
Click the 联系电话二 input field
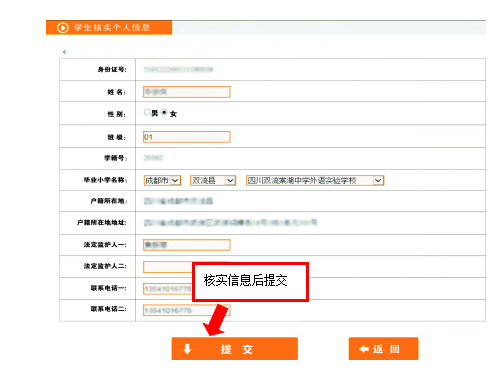point(187,310)
